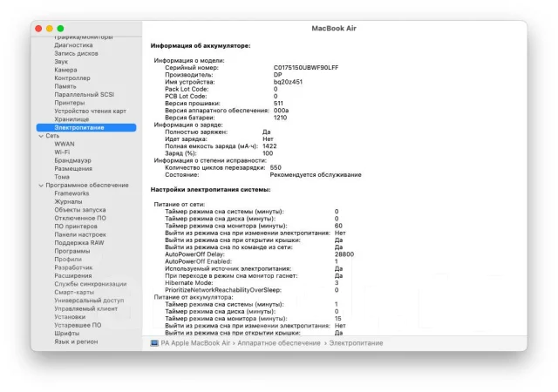The height and width of the screenshot is (392, 558).
Task: Open Профили sidebar item
Action: [68, 260]
